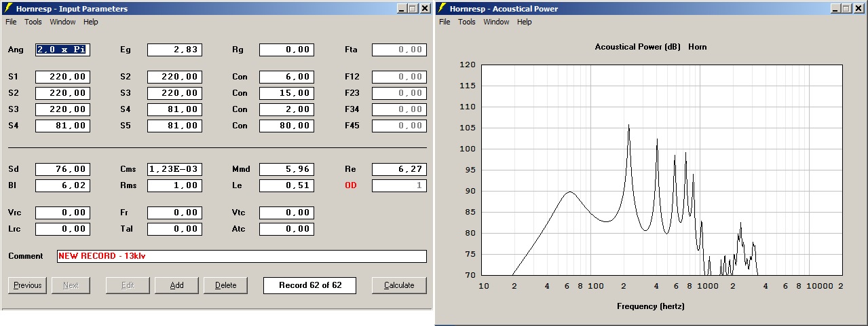Viewport: 868px width, 326px height.
Task: Click the Fta input field
Action: click(x=399, y=50)
